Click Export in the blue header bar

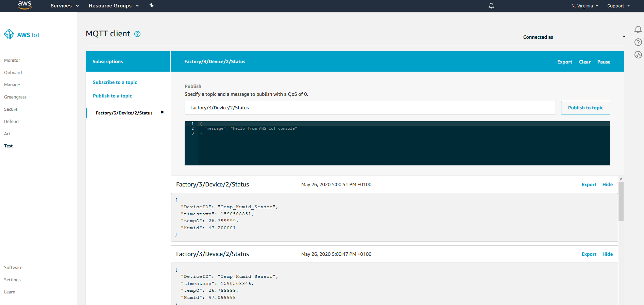[564, 62]
